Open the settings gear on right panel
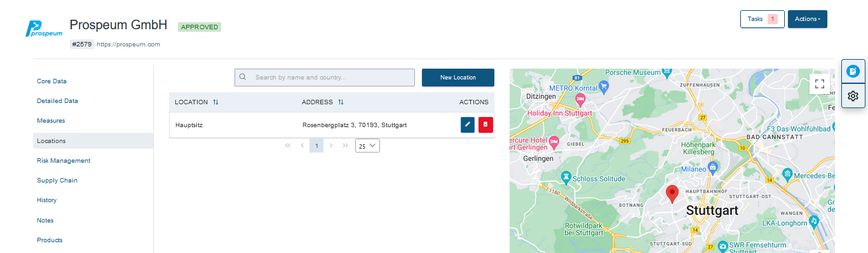The image size is (868, 253). pyautogui.click(x=853, y=96)
